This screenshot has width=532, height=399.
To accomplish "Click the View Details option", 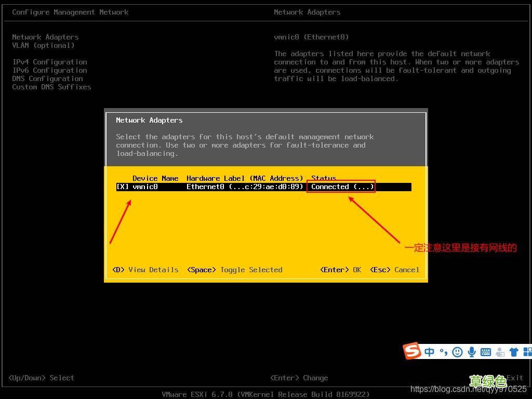I will 144,270.
